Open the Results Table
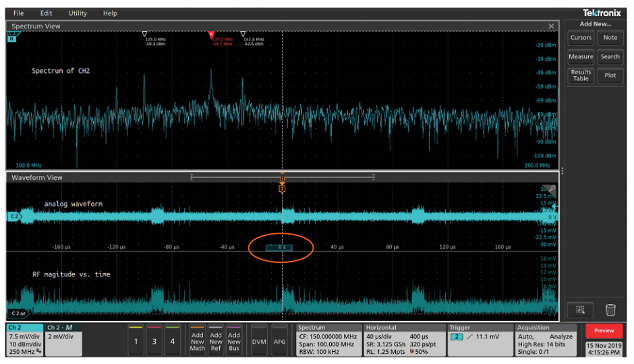Viewport: 634px width, 364px height. click(x=581, y=75)
